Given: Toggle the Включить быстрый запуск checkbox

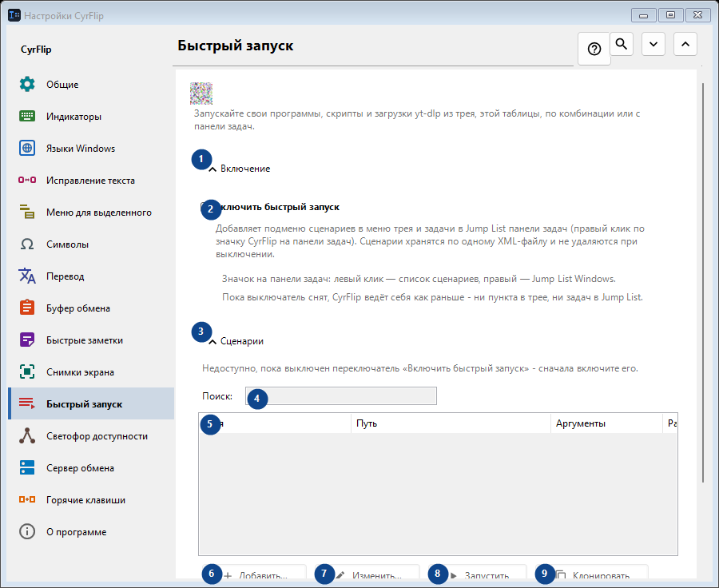Looking at the screenshot, I should click(205, 207).
